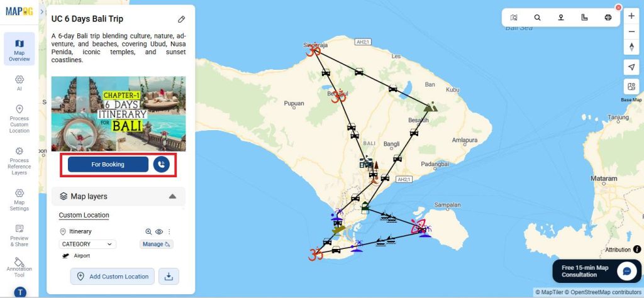Open the Bali itinerary cover image
The image size is (644, 298).
coord(118,114)
